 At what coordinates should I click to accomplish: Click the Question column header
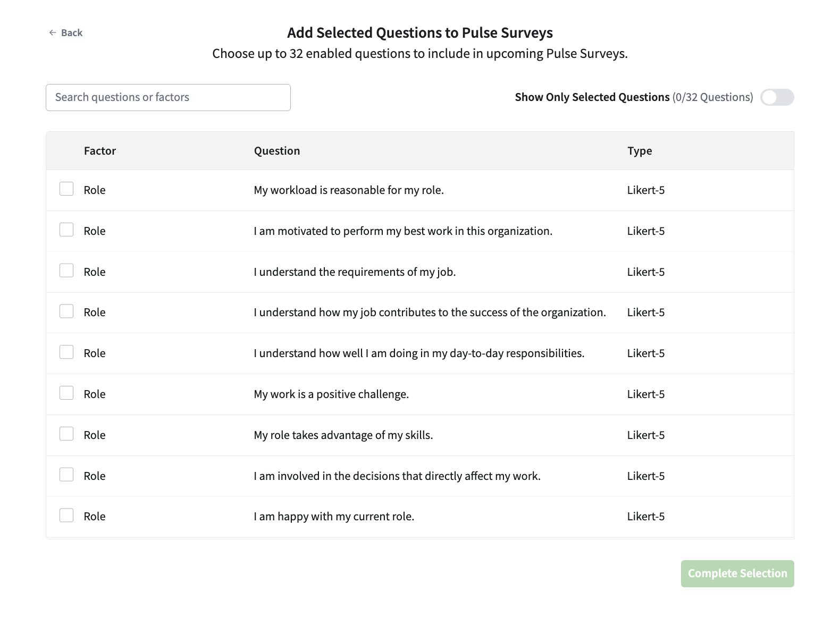point(277,151)
